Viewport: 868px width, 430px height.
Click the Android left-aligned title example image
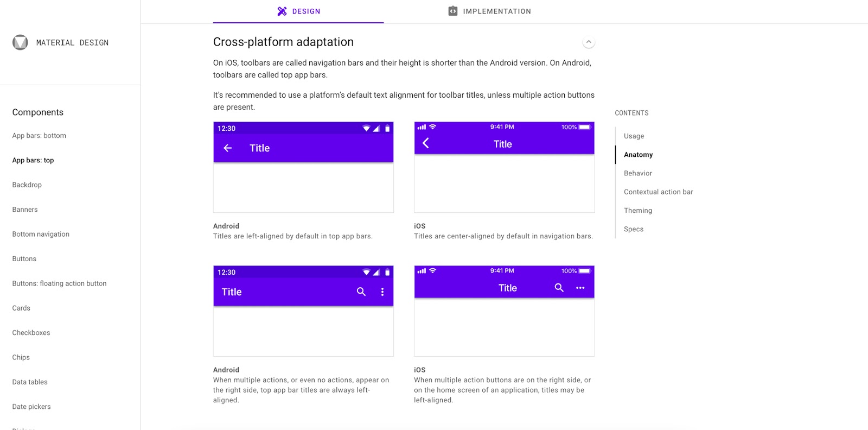click(x=303, y=167)
